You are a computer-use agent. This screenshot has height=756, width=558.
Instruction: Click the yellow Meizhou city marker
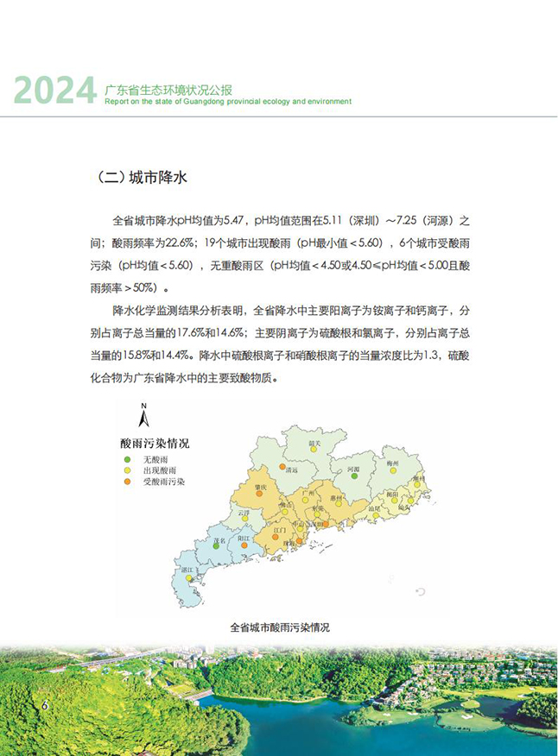click(391, 471)
